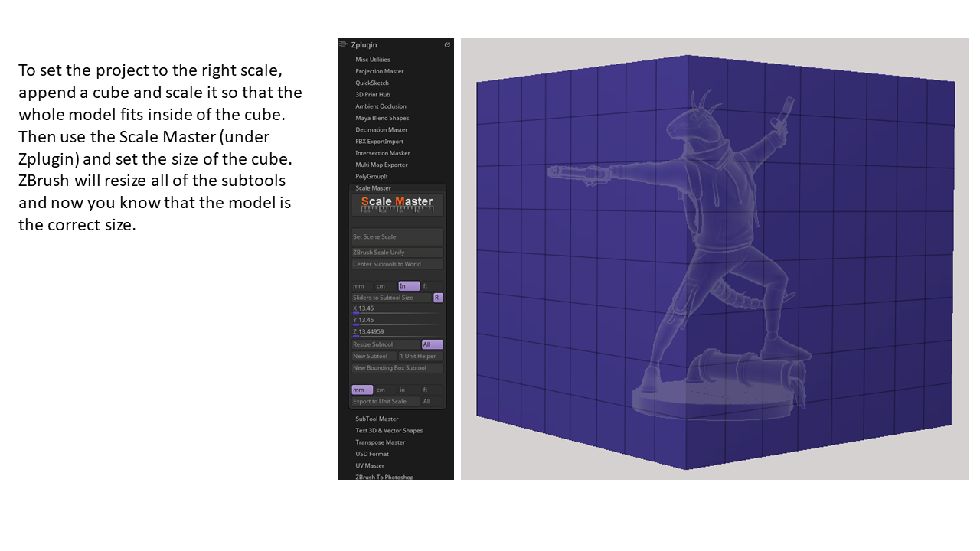Expand the QuickSketch submenu
This screenshot has width=980, height=551.
pos(372,83)
